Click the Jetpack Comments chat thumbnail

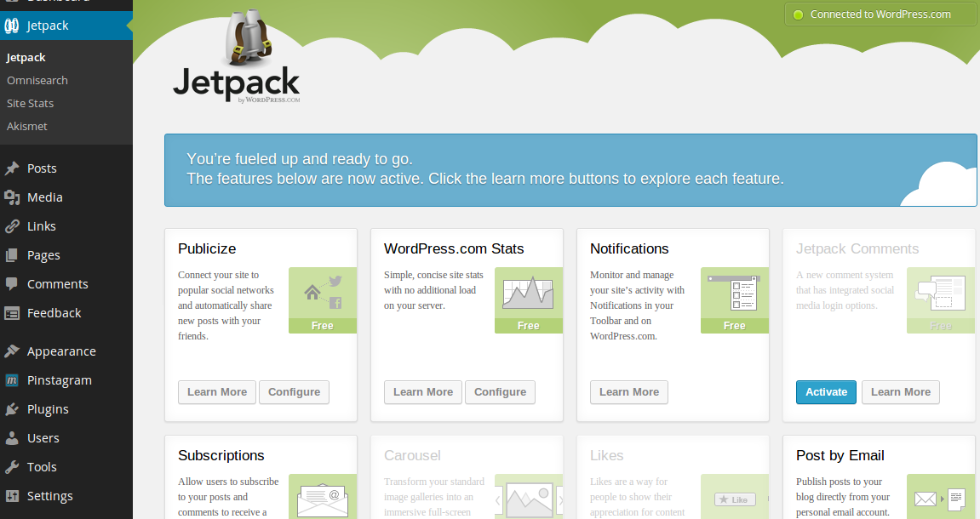click(941, 299)
